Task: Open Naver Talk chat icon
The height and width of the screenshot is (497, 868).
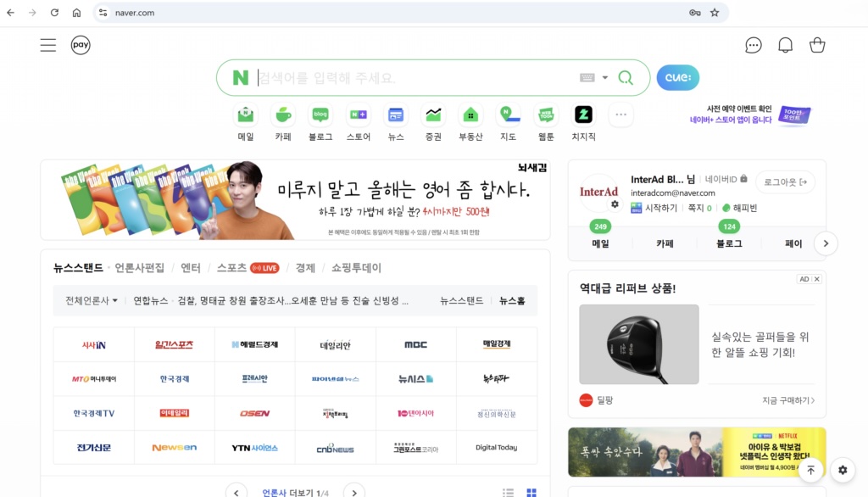Action: [754, 45]
